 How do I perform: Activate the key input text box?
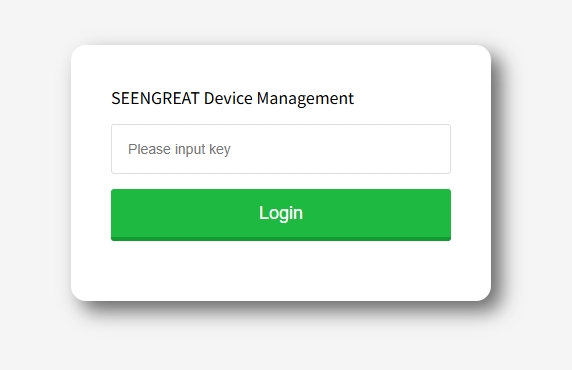coord(281,149)
